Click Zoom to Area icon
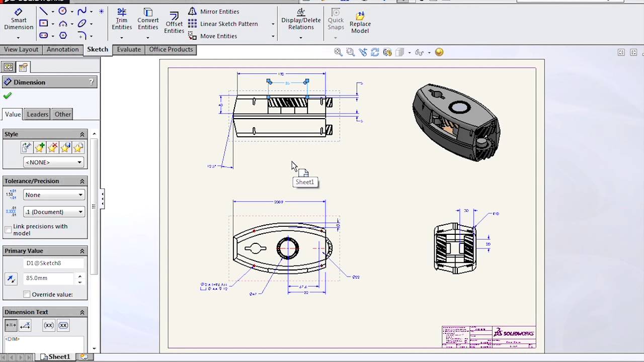Viewport: 644px width, 362px height. pyautogui.click(x=350, y=52)
